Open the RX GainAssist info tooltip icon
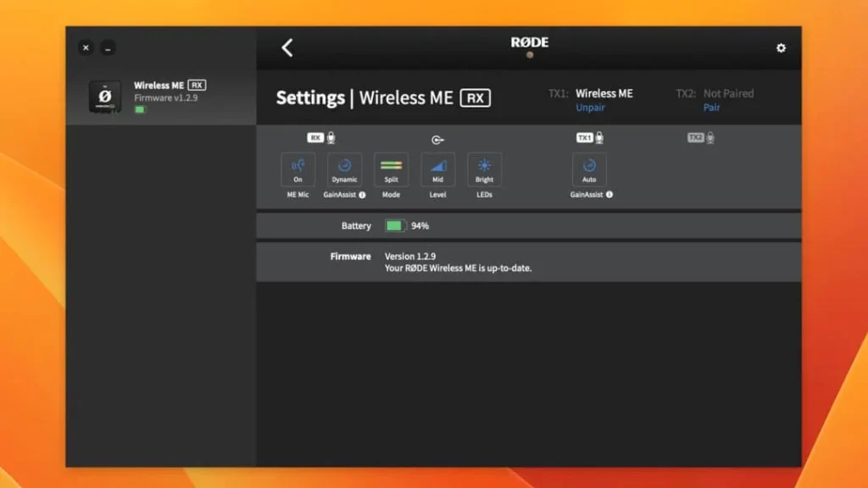 (363, 195)
